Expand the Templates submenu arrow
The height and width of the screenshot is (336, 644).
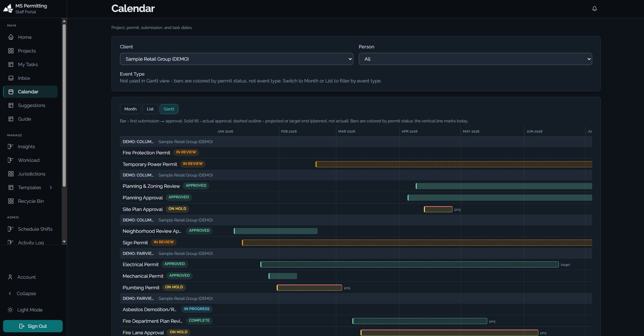pyautogui.click(x=51, y=188)
